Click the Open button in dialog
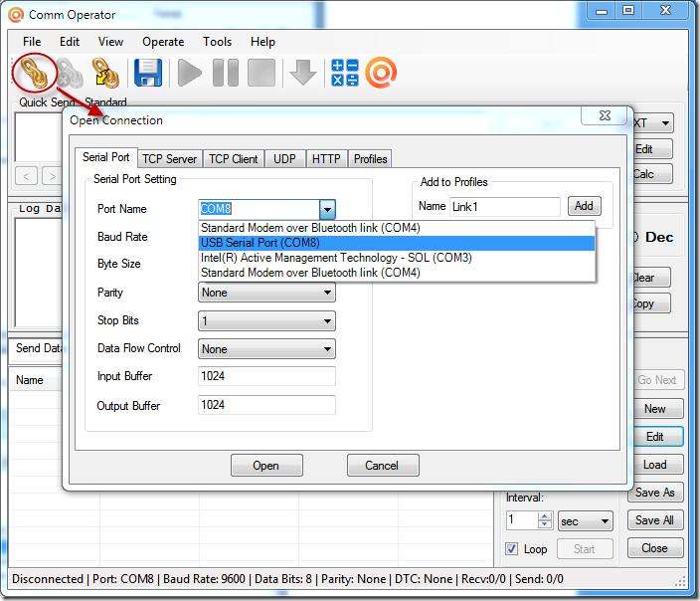The width and height of the screenshot is (700, 601). click(x=266, y=466)
